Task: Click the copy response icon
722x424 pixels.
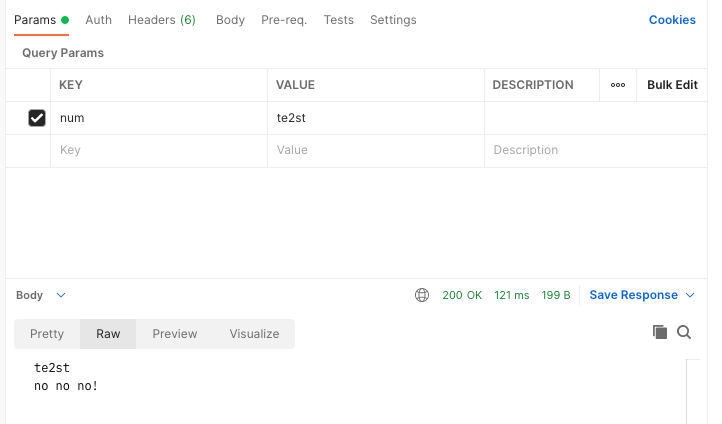Action: click(x=659, y=333)
